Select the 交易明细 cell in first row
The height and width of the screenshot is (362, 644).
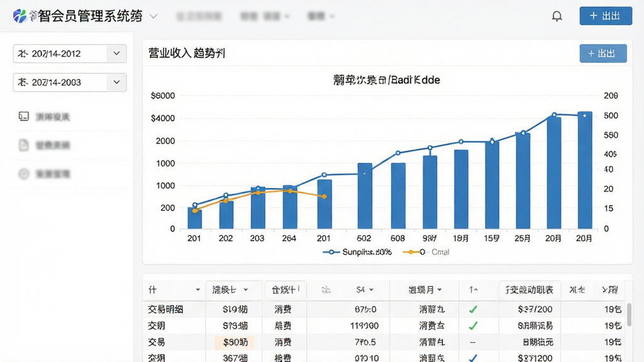point(165,309)
